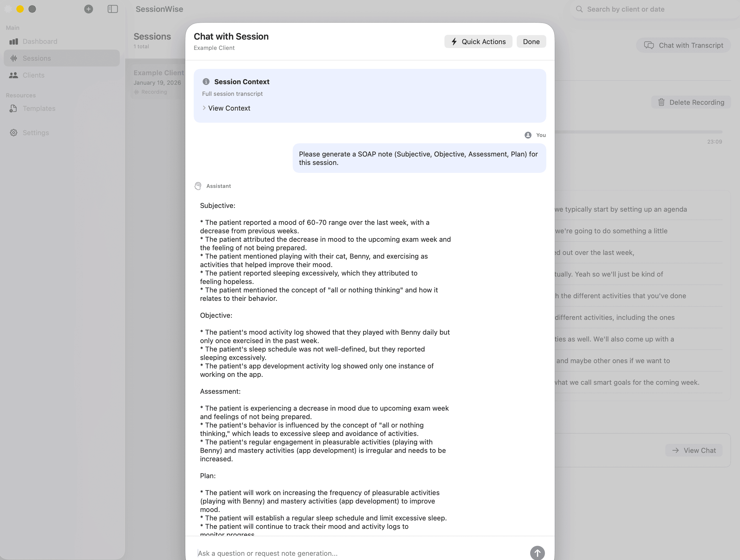Screen dimensions: 740x560
Task: Open Templates under Resources
Action: click(39, 108)
